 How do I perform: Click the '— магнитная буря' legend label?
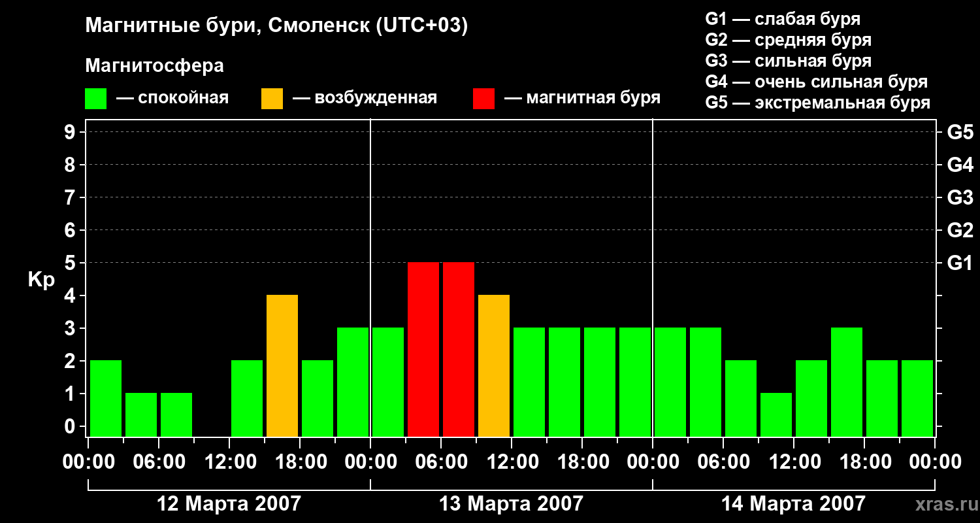click(x=582, y=98)
